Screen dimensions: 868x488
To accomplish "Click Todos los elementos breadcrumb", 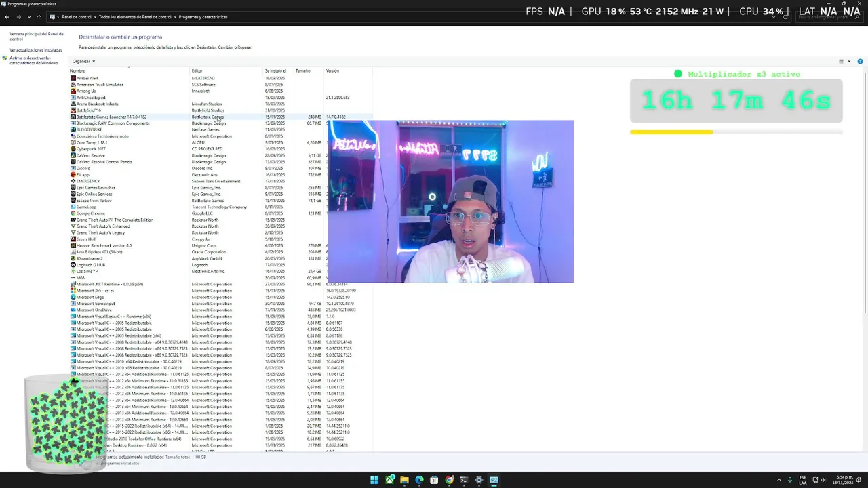I will (135, 17).
